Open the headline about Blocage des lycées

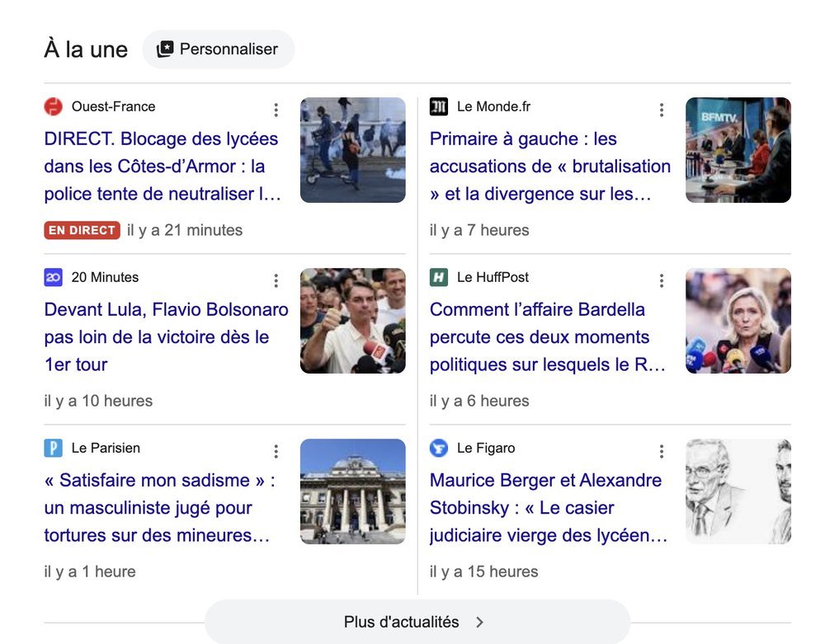pos(163,166)
